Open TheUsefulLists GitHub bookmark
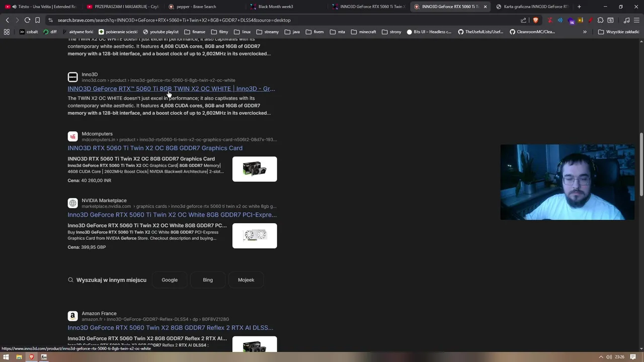This screenshot has height=362, width=644. (x=480, y=32)
